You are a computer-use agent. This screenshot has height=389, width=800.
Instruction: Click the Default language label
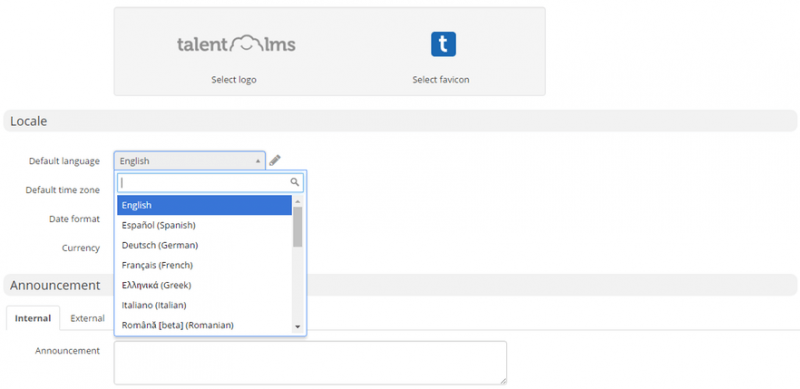tap(64, 161)
